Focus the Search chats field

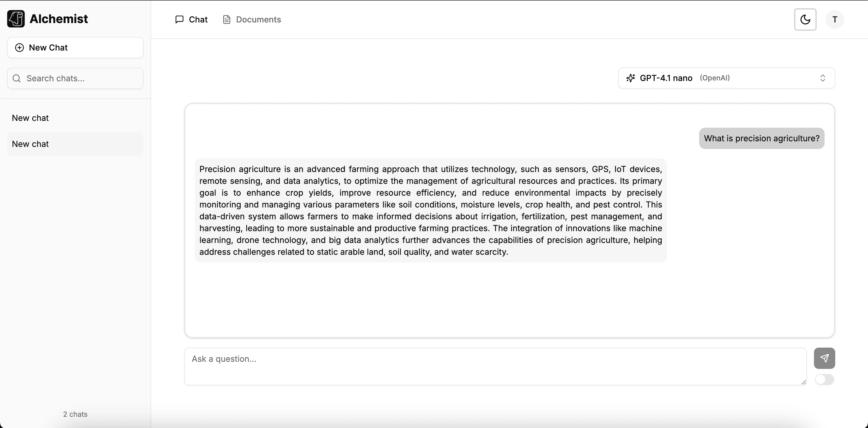click(81, 78)
